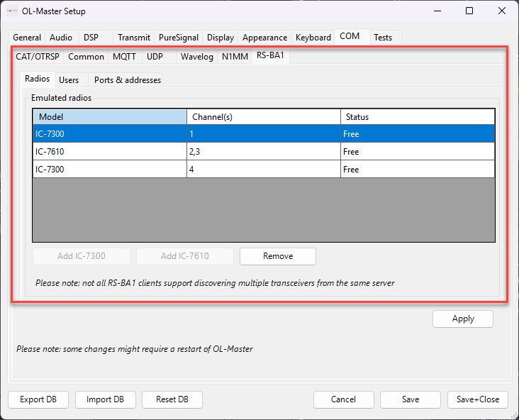Click the Save button

click(411, 400)
